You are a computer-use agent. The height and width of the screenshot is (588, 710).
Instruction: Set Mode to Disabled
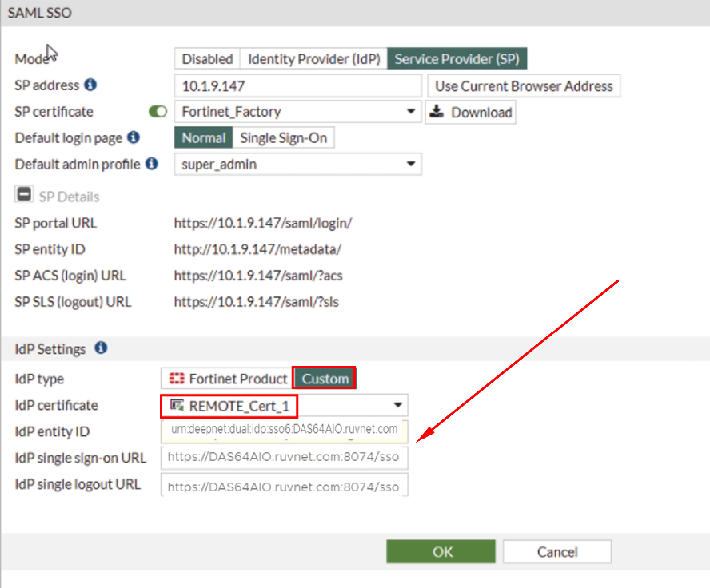[207, 59]
